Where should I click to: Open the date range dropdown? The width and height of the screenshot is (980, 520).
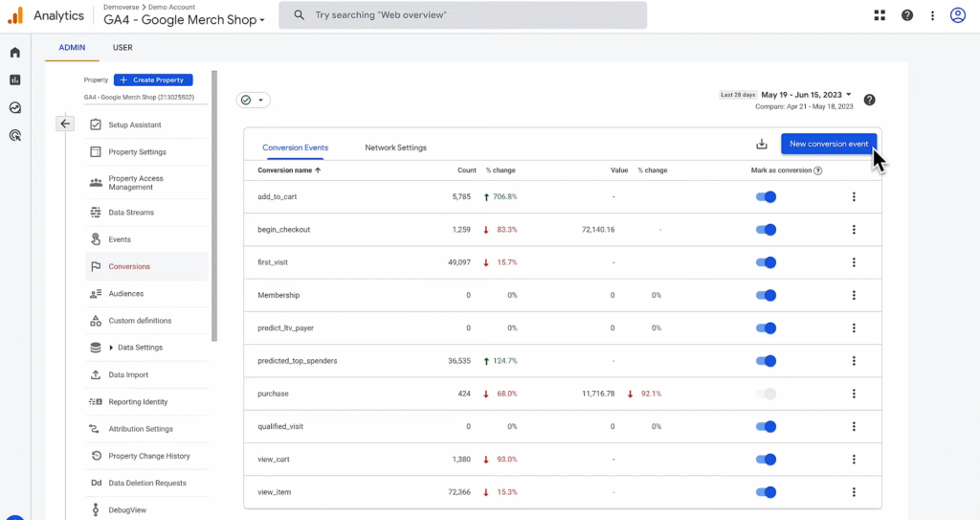806,95
